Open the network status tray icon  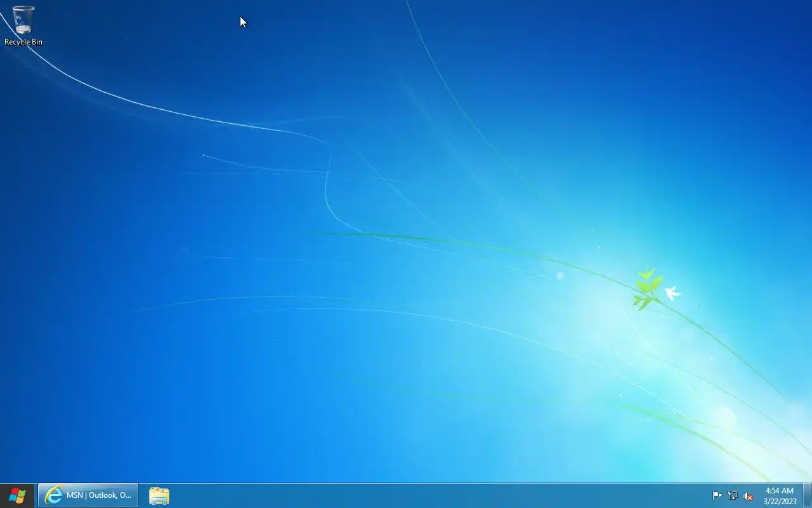point(733,496)
